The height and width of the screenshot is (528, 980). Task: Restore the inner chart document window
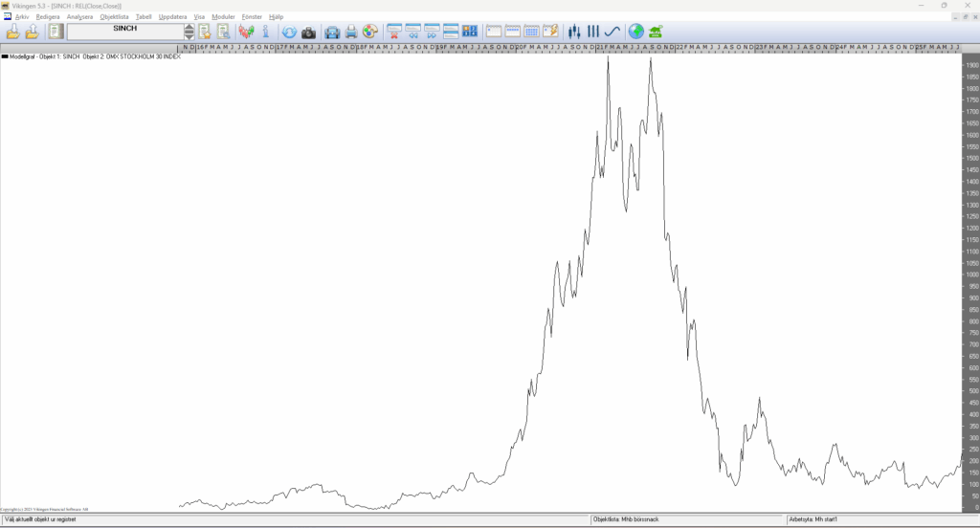click(x=966, y=17)
